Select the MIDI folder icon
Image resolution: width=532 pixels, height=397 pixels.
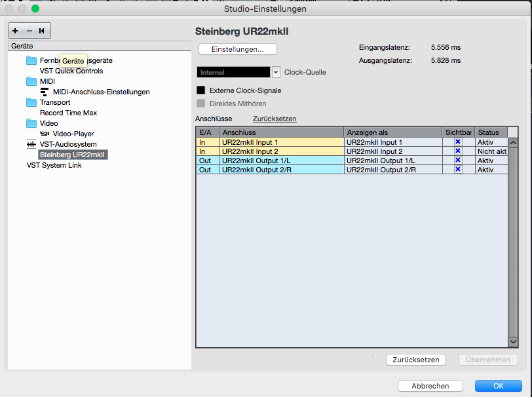[31, 81]
